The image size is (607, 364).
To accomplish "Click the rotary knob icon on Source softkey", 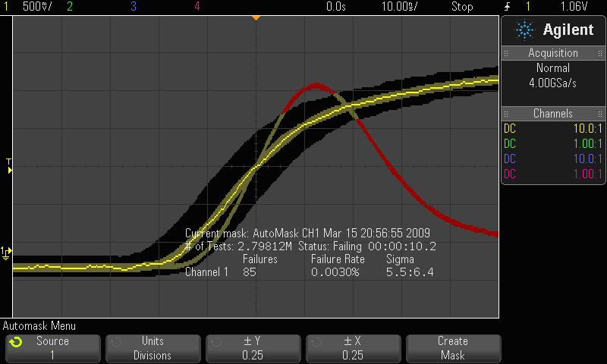I will pyautogui.click(x=15, y=342).
